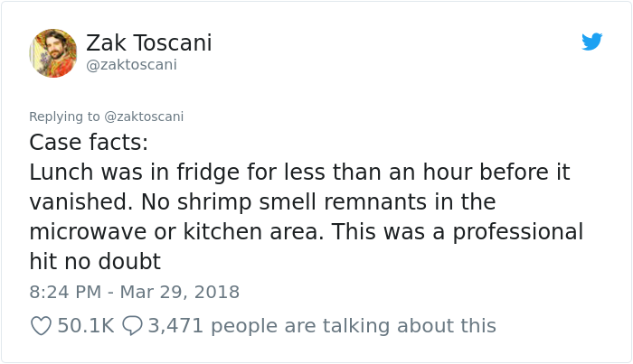Click the 'Case facts:' line of tweet

[89, 143]
